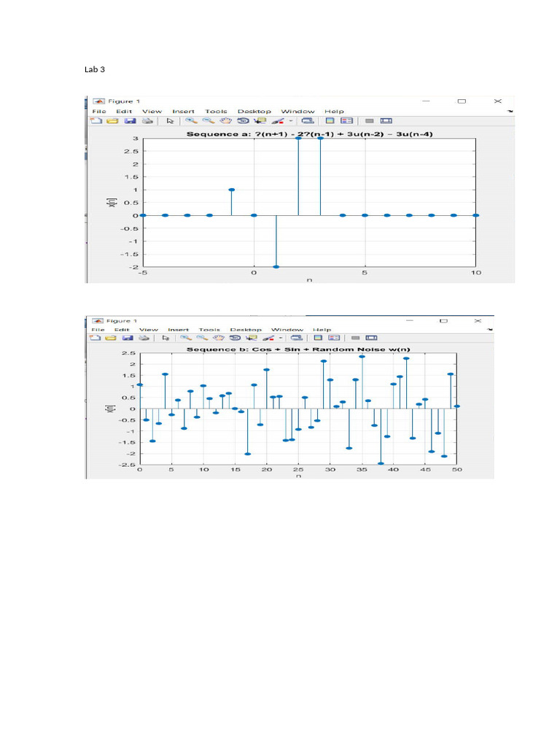
Task: Click Print icon in Sequence b figure toolbar
Action: click(x=144, y=338)
